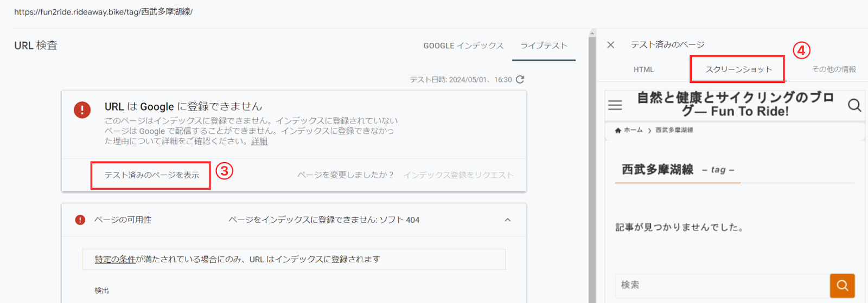Open the hamburger menu in page preview
The height and width of the screenshot is (303, 868).
[615, 105]
